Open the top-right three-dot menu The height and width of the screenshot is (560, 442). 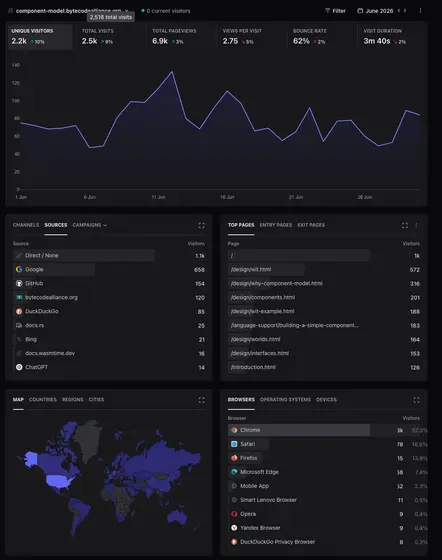(420, 11)
